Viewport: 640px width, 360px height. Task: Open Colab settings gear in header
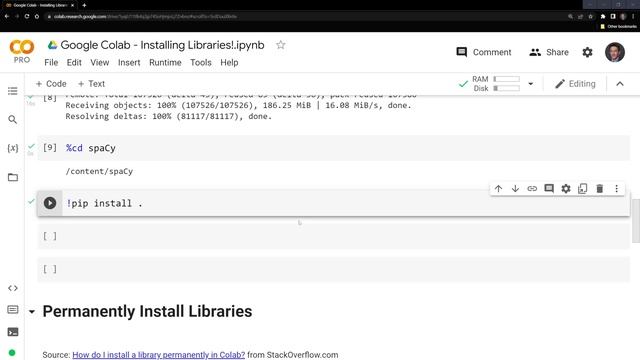click(x=587, y=52)
